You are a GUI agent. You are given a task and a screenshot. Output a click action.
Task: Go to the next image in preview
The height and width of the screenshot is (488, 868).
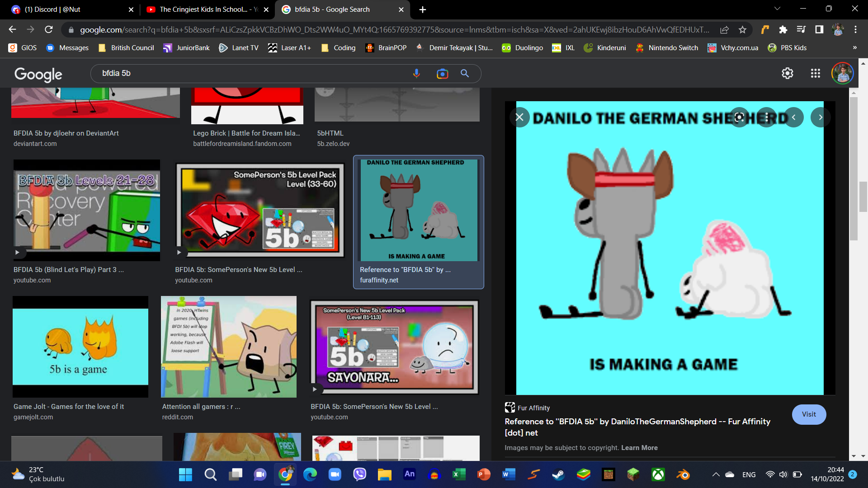point(821,117)
